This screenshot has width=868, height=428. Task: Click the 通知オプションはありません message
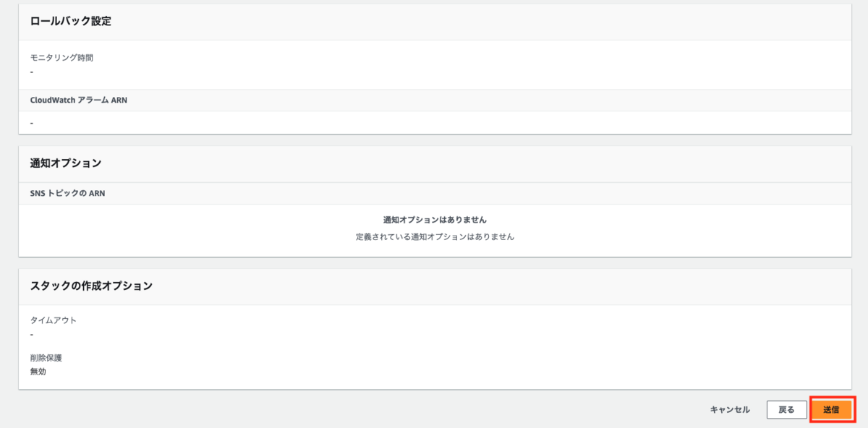(x=435, y=219)
